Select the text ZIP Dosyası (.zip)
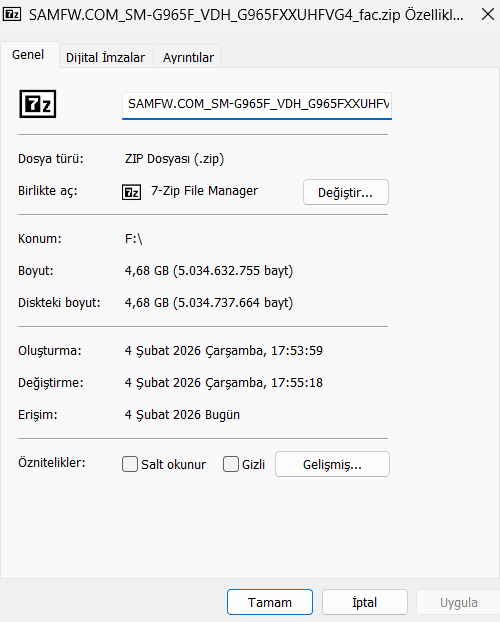This screenshot has width=500, height=622. [175, 159]
